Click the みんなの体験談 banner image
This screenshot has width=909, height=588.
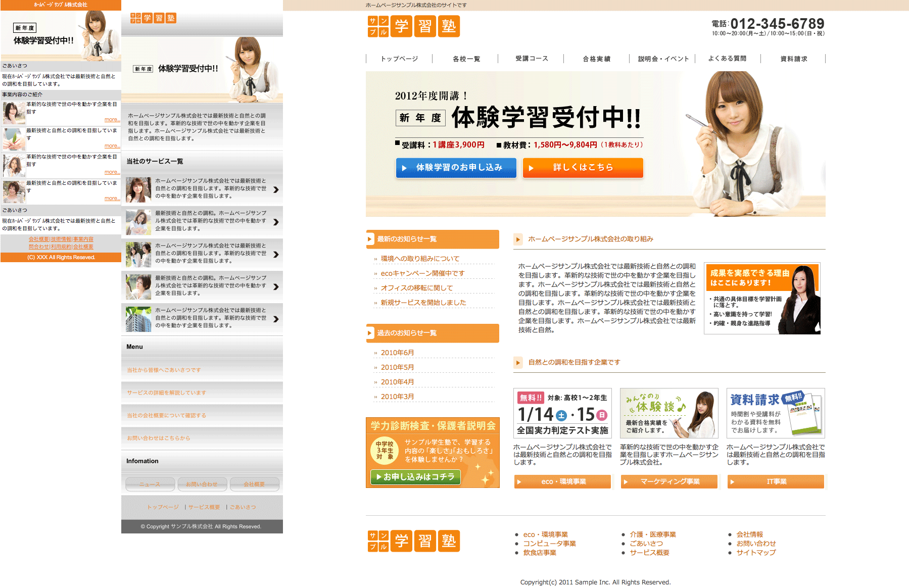pyautogui.click(x=669, y=413)
